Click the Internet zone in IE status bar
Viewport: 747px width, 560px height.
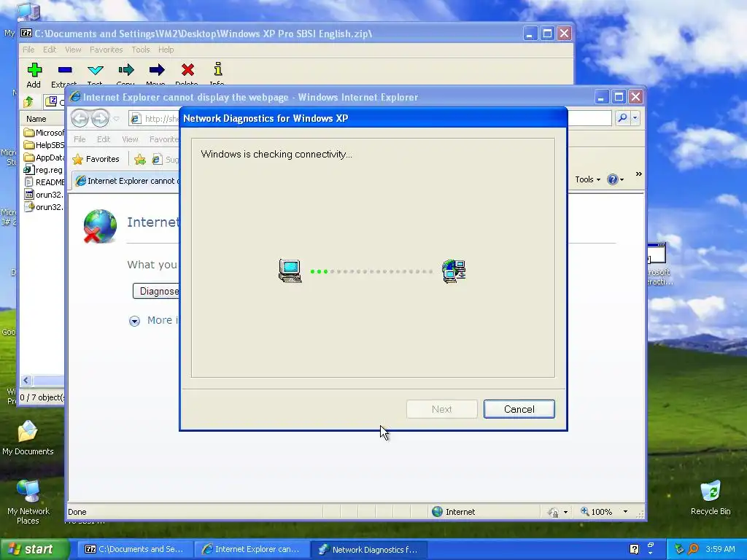tap(454, 512)
